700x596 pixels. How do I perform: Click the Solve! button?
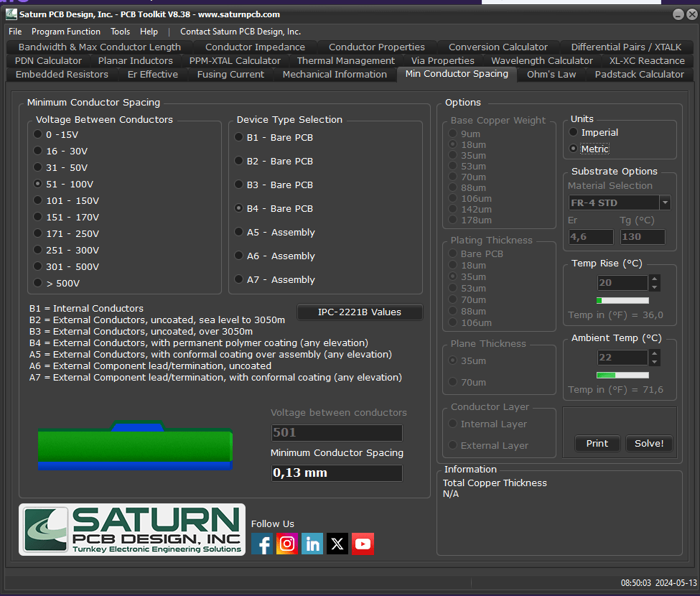coord(649,443)
